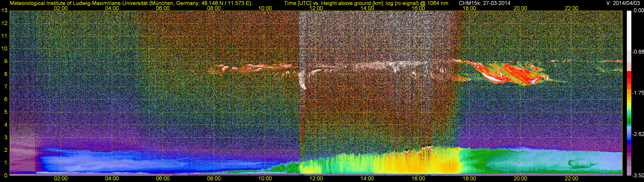The width and height of the screenshot is (644, 182).
Task: Click the 12:00 label on the top time axis
Action: pos(316,8)
